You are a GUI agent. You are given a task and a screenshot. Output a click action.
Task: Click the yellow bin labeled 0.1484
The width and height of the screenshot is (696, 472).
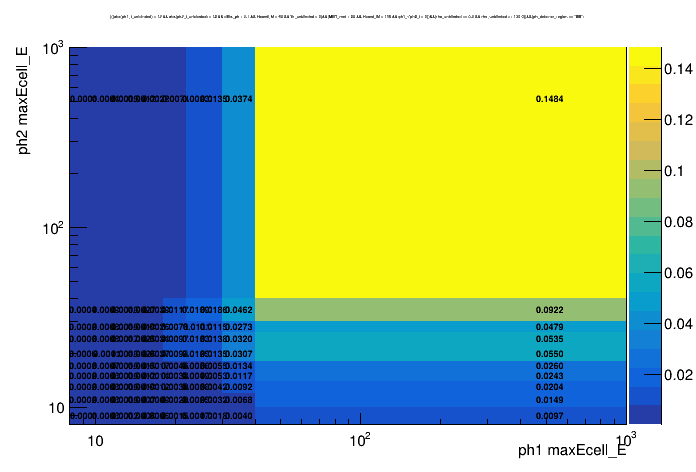pyautogui.click(x=549, y=99)
